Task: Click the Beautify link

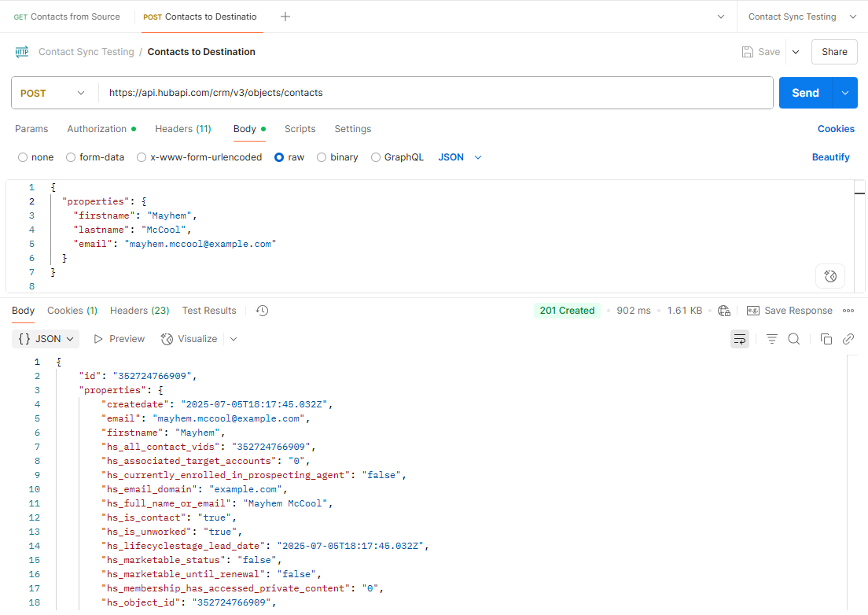Action: (830, 157)
